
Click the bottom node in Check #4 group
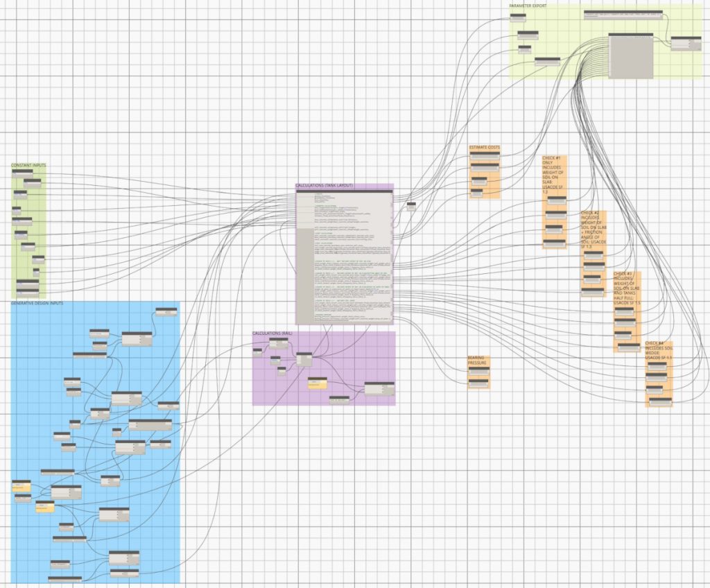[659, 401]
